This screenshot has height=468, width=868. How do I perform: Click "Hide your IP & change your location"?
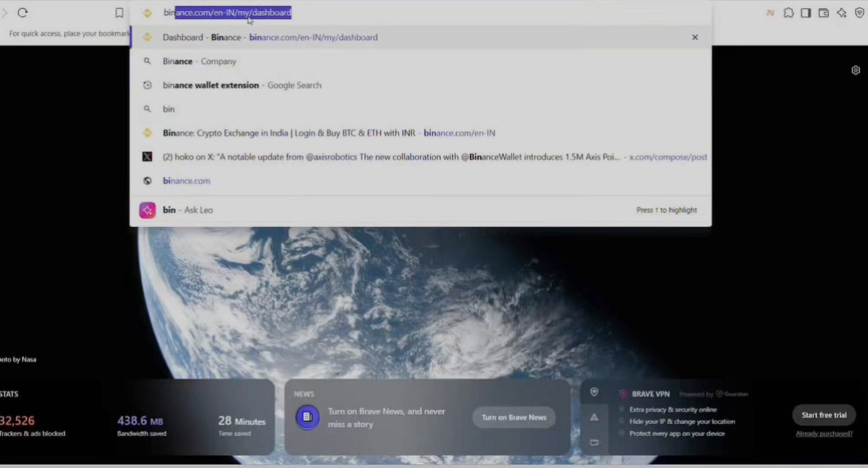click(x=682, y=422)
